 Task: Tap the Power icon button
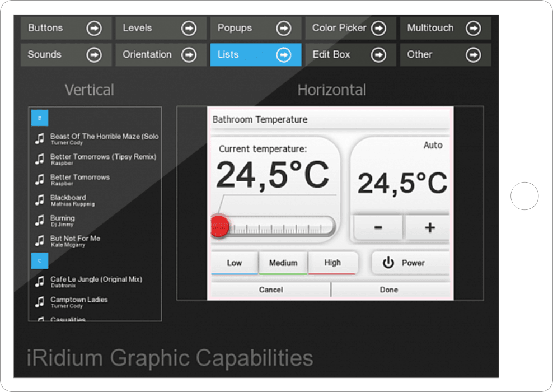coord(388,263)
